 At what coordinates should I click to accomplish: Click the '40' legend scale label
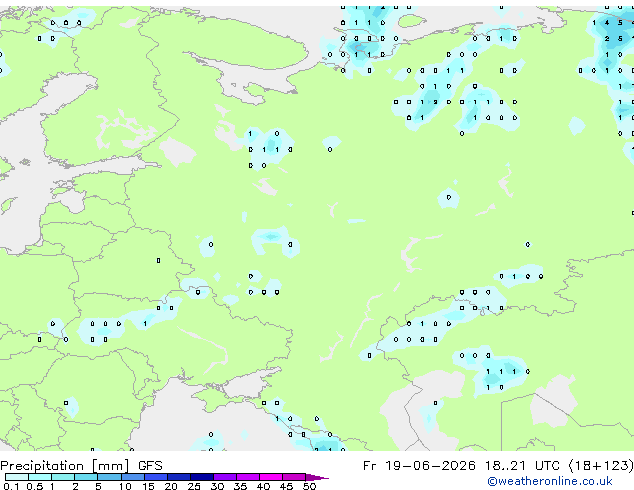pos(264,486)
